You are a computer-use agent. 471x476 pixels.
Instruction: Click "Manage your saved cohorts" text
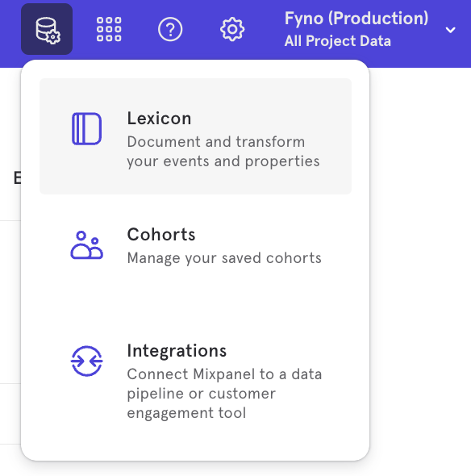[x=224, y=258]
